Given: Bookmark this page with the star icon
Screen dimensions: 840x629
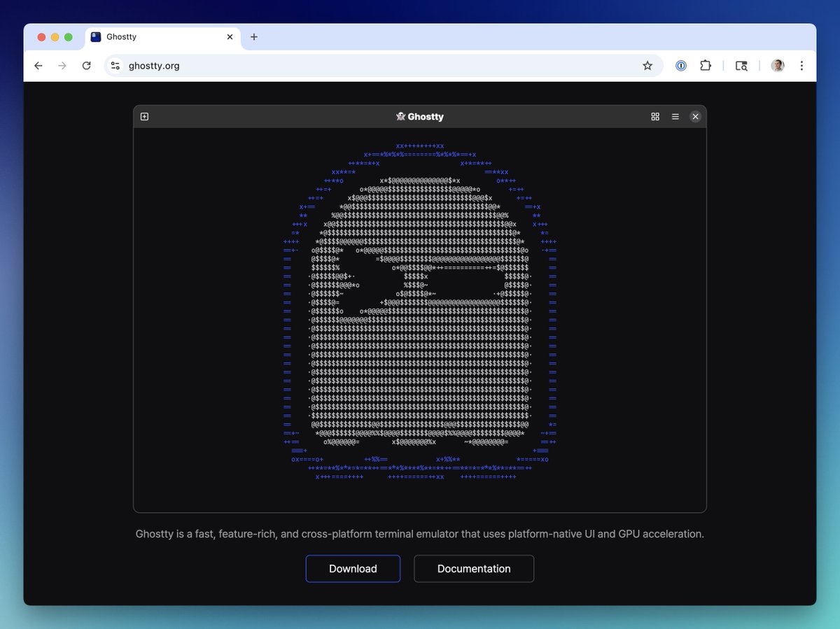Looking at the screenshot, I should coord(647,66).
